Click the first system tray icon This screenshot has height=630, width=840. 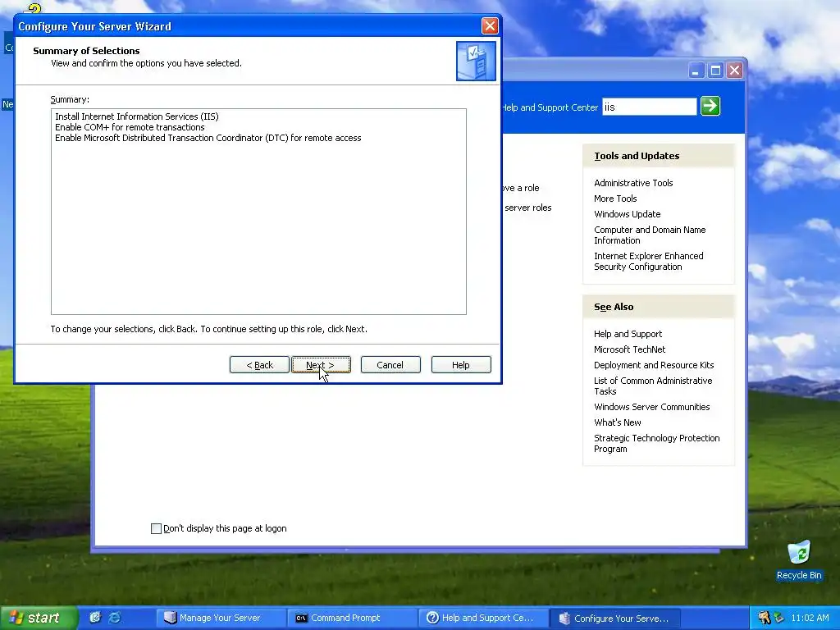[x=764, y=618]
